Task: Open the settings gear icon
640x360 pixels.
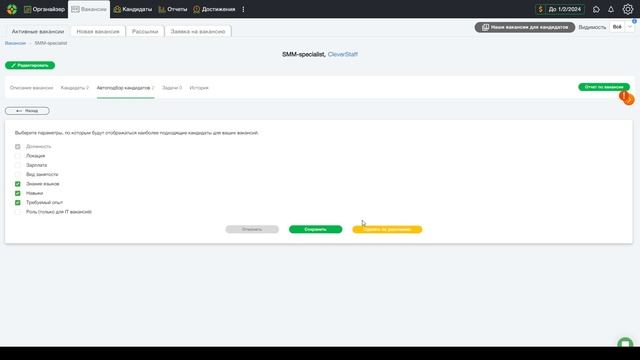Action: point(628,9)
